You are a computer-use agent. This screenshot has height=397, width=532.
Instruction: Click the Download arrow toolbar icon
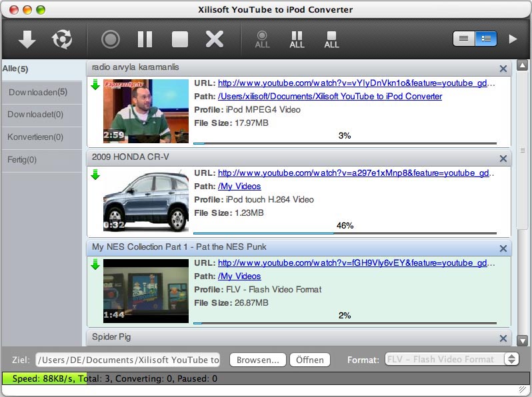click(27, 39)
